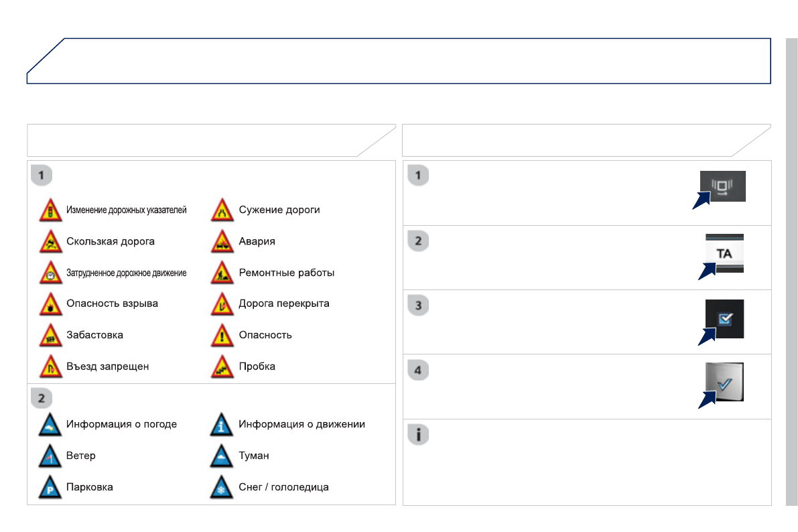This screenshot has height=532, width=798.
Task: Select the roadworks warning icon
Action: coord(222,273)
